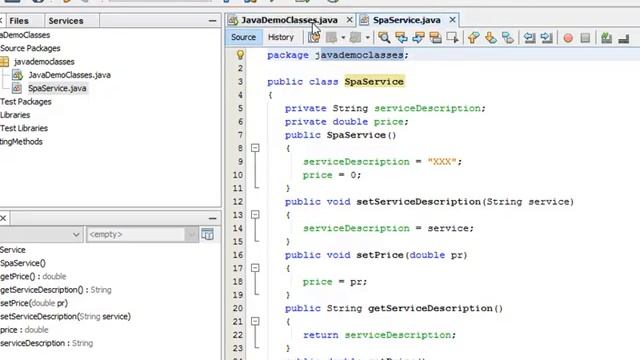
Task: Jump to last edit location icon
Action: tap(314, 38)
